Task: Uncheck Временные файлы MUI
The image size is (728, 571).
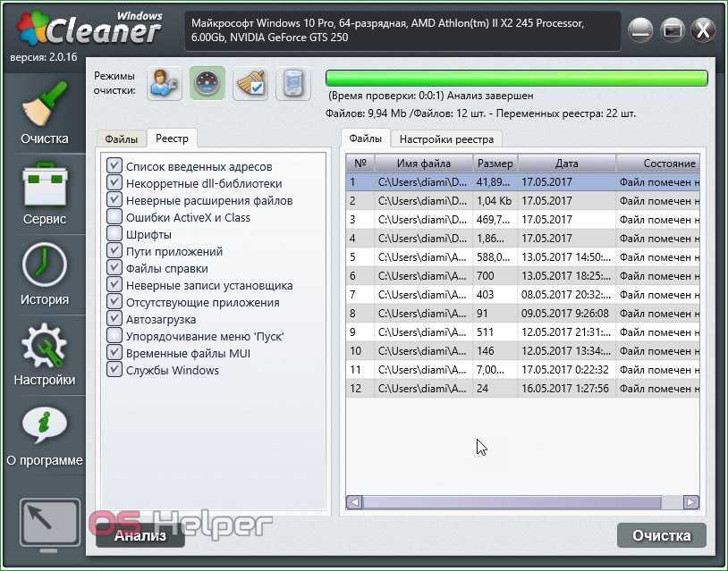Action: pos(114,353)
